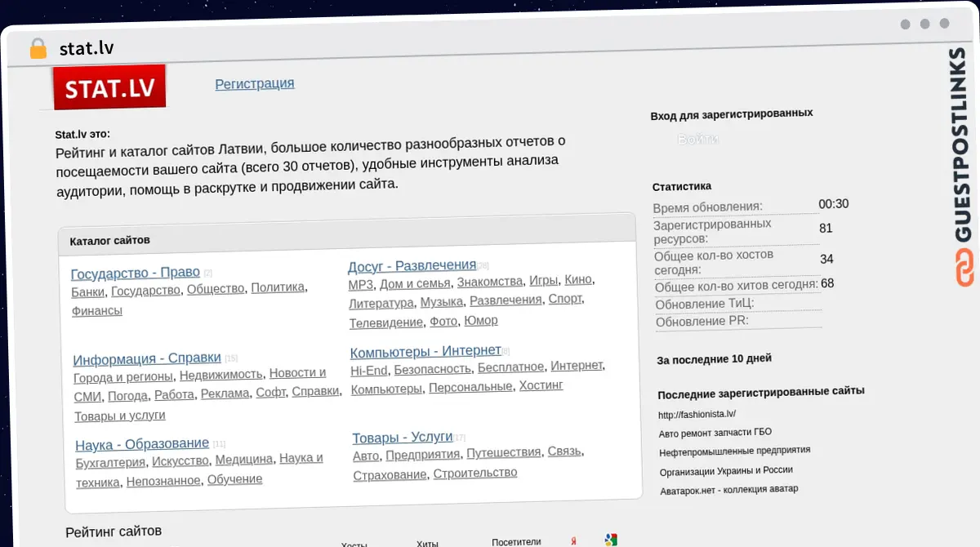Click the stat.lv address bar text
Screen dimensions: 980x547
[x=87, y=49]
